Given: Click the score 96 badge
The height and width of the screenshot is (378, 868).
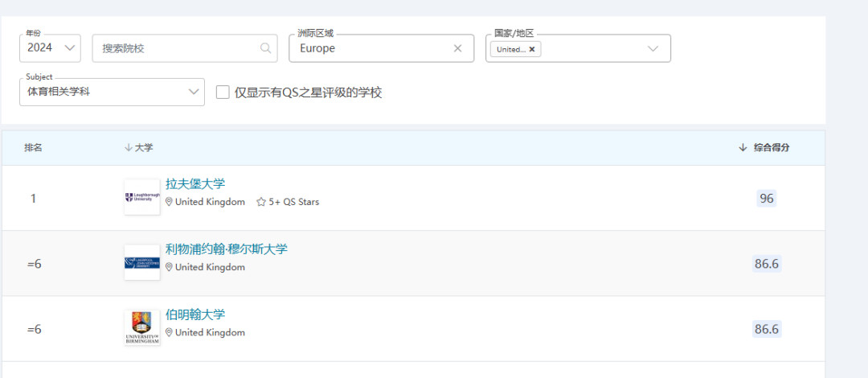Looking at the screenshot, I should (x=767, y=199).
